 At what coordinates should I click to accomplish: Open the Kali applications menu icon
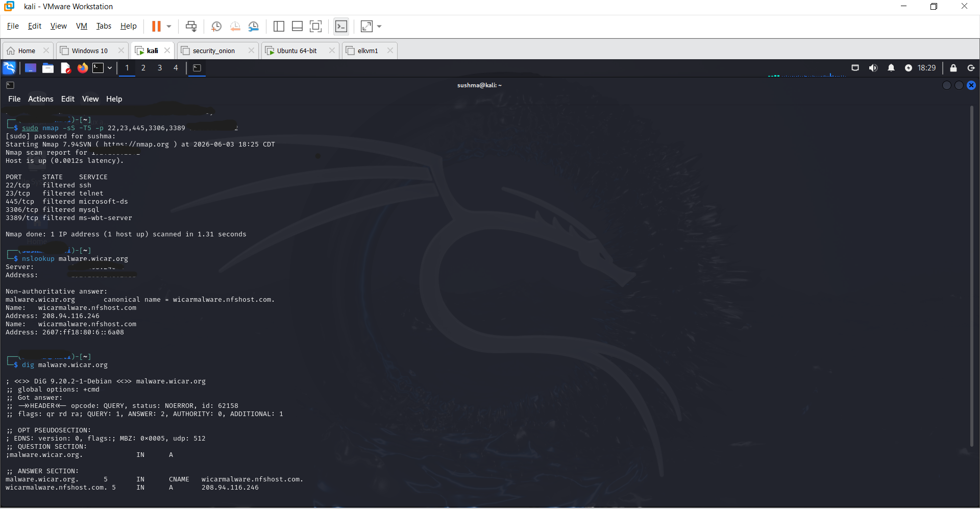9,68
